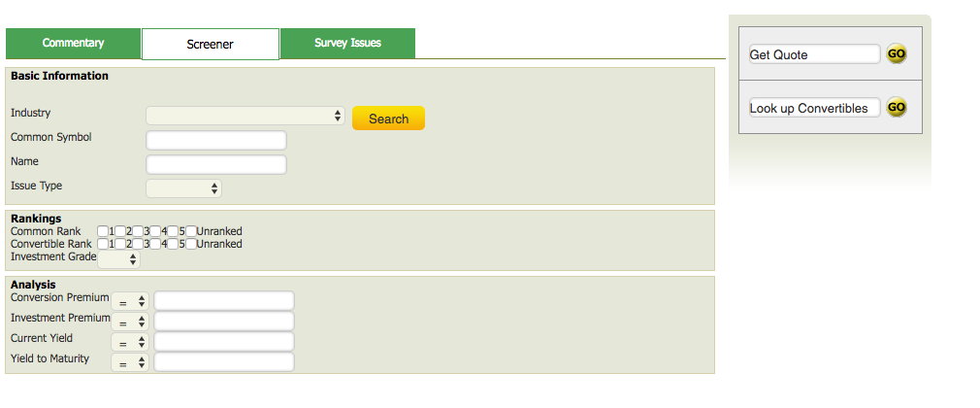The width and height of the screenshot is (980, 408).
Task: Click into the Name input field
Action: [x=216, y=164]
